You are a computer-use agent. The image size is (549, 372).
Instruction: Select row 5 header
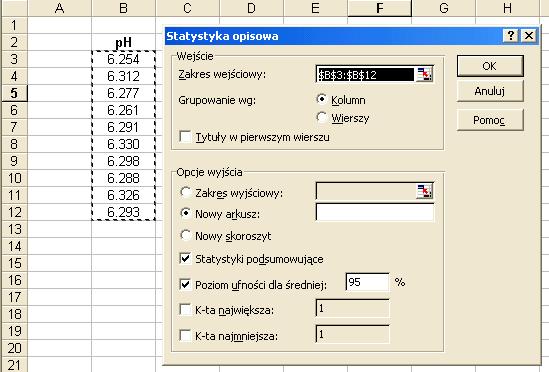pos(14,93)
